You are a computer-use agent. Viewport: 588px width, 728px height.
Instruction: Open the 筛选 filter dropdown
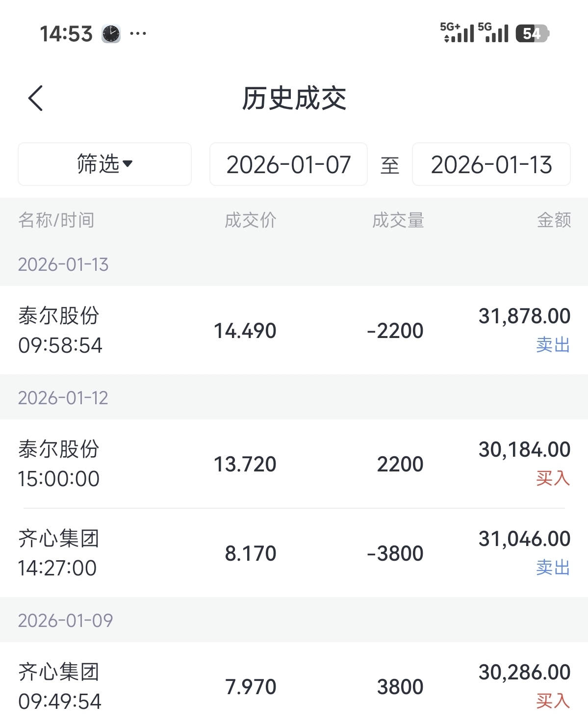(104, 164)
